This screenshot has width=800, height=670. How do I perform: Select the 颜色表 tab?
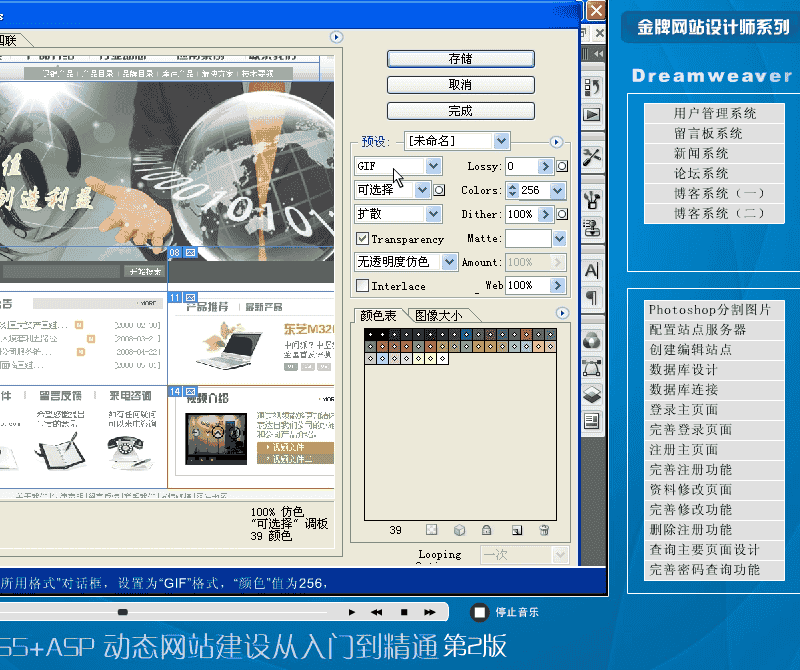(x=377, y=316)
